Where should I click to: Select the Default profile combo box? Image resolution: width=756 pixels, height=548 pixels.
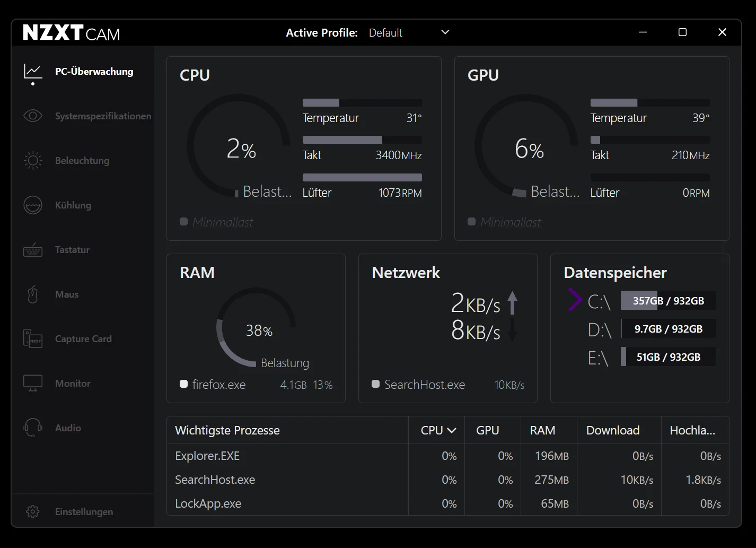coord(409,32)
